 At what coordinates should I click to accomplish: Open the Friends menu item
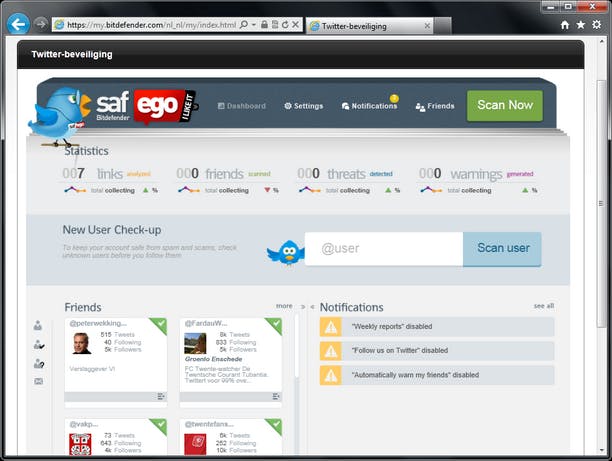(435, 106)
